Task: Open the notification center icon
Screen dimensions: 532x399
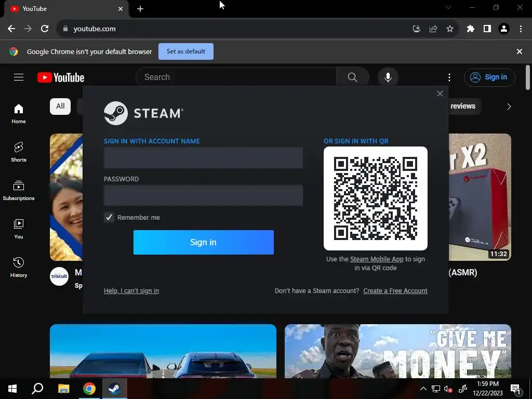Action: coord(515,389)
